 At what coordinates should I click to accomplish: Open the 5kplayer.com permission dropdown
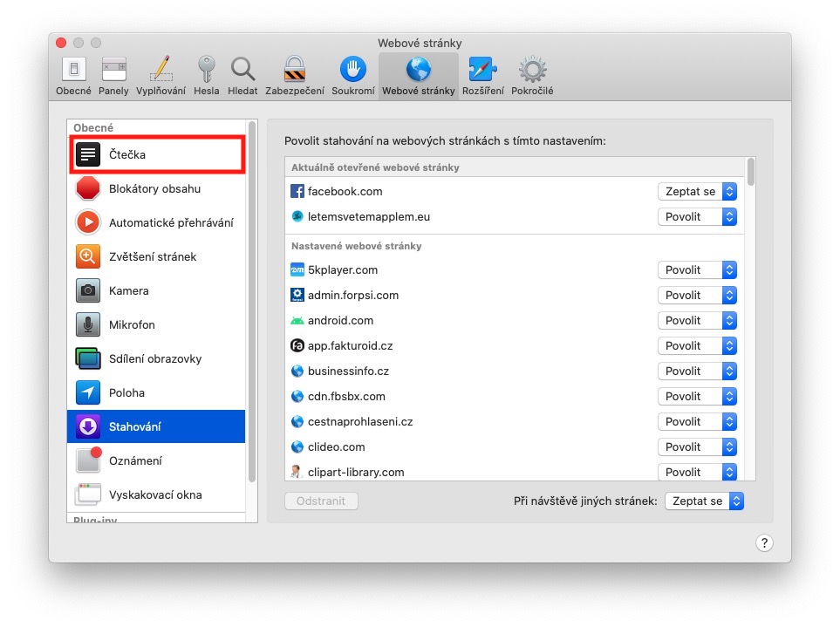click(697, 269)
